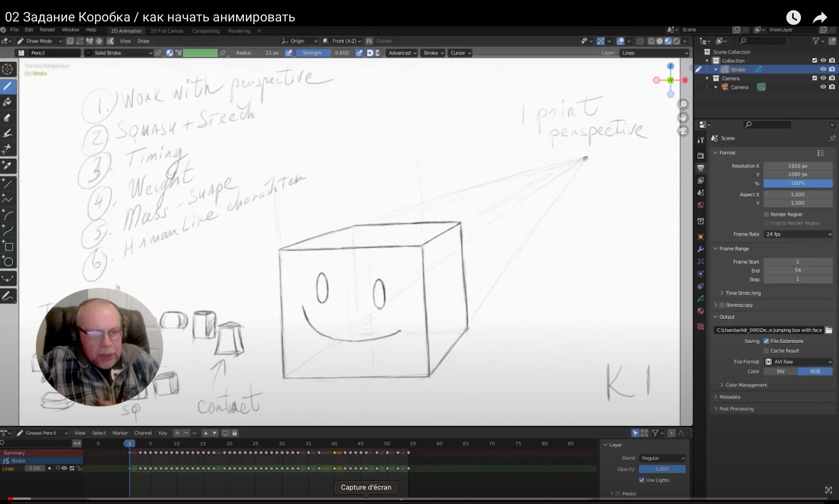Select BW color mode button

click(x=780, y=371)
